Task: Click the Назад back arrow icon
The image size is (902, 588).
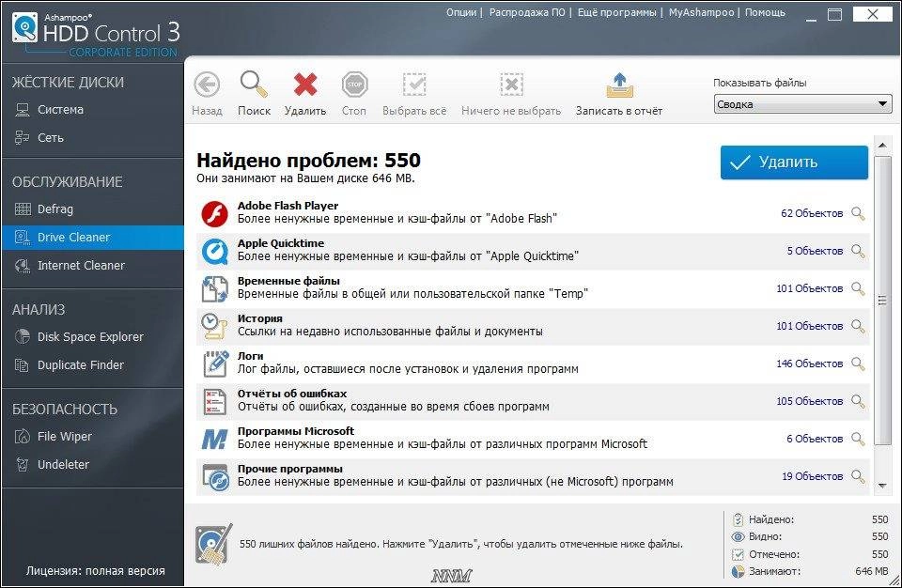Action: click(x=207, y=85)
